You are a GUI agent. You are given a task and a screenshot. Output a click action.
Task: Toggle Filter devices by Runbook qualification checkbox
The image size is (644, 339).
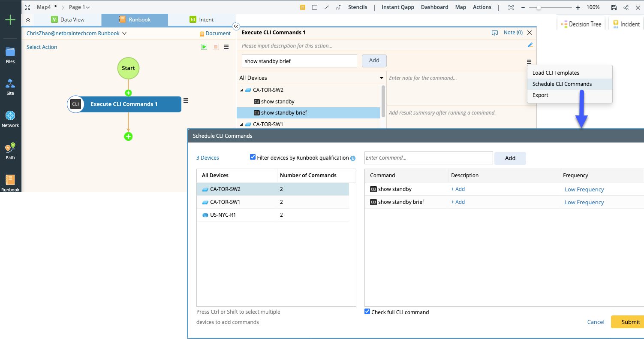(253, 157)
